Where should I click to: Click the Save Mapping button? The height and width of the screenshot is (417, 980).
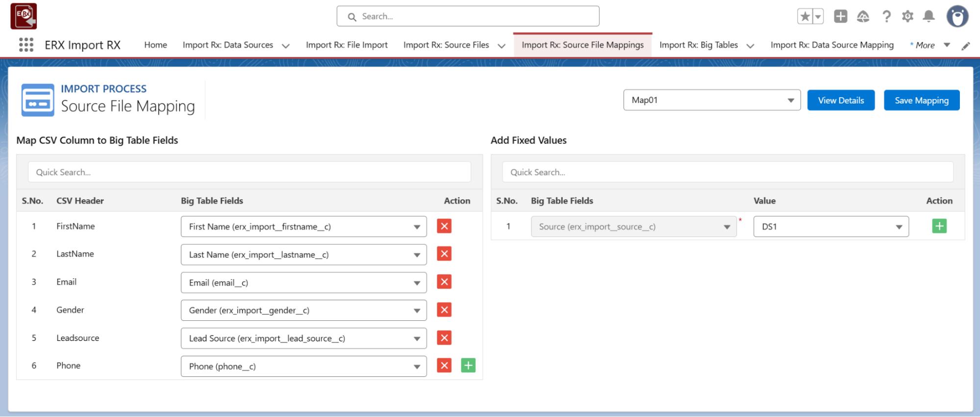[x=921, y=100]
